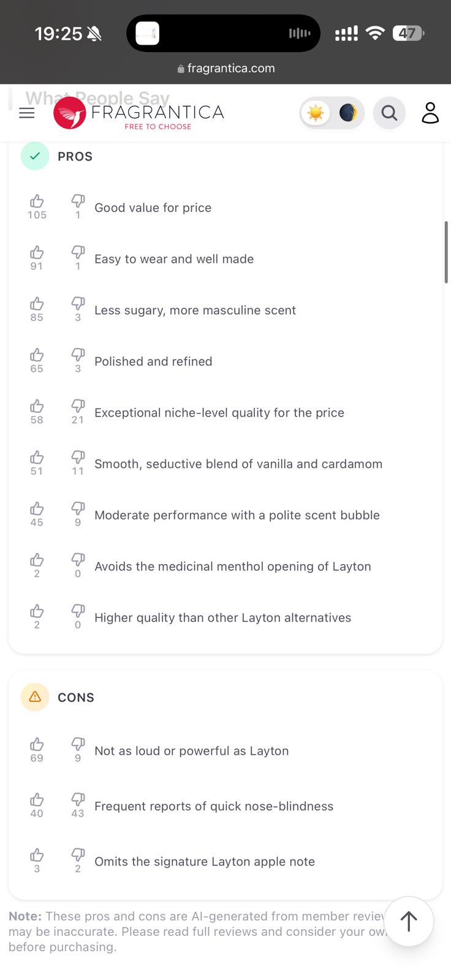Open the search magnifier icon

[389, 113]
